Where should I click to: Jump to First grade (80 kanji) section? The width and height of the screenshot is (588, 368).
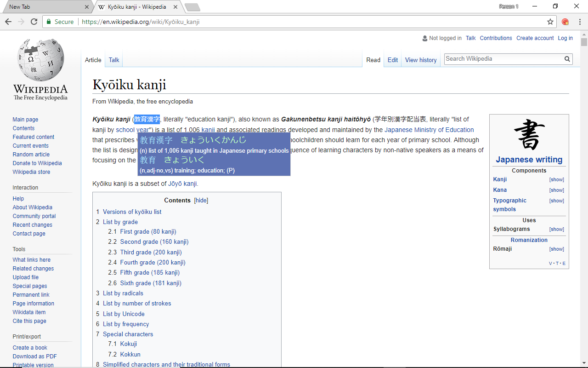[148, 231]
